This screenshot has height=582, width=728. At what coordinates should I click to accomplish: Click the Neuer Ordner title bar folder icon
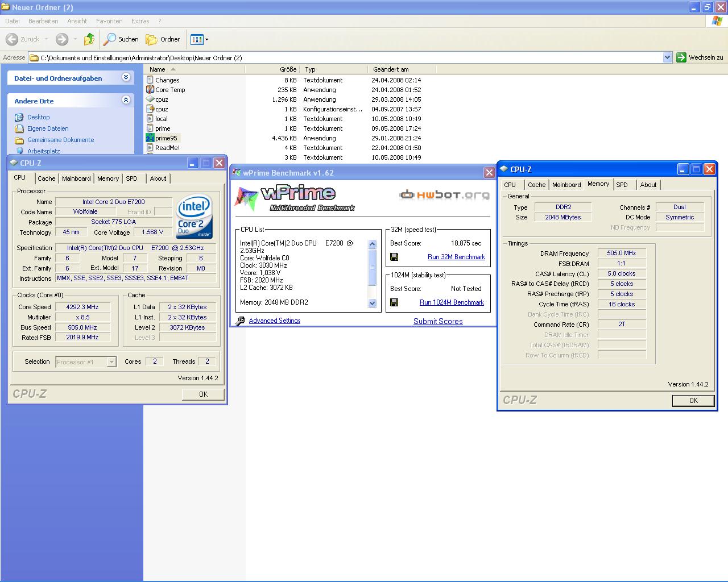pyautogui.click(x=6, y=7)
